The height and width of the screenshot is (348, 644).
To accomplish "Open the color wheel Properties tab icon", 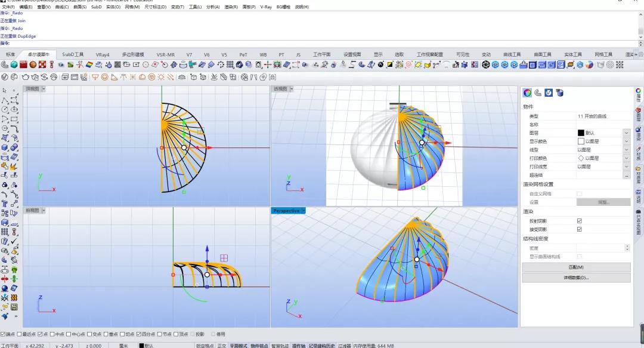I will [527, 93].
